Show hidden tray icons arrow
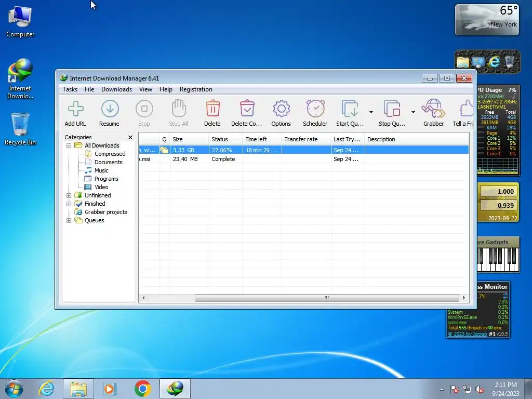 point(442,390)
